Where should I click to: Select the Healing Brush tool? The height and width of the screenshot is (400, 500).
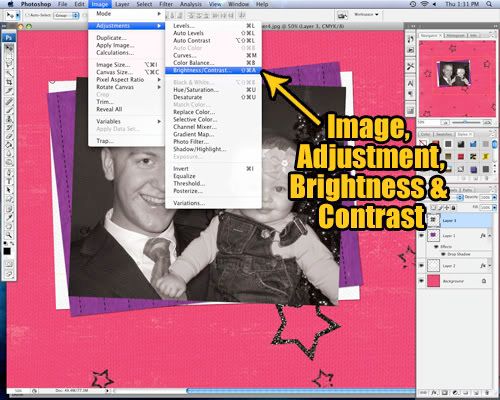tap(9, 100)
